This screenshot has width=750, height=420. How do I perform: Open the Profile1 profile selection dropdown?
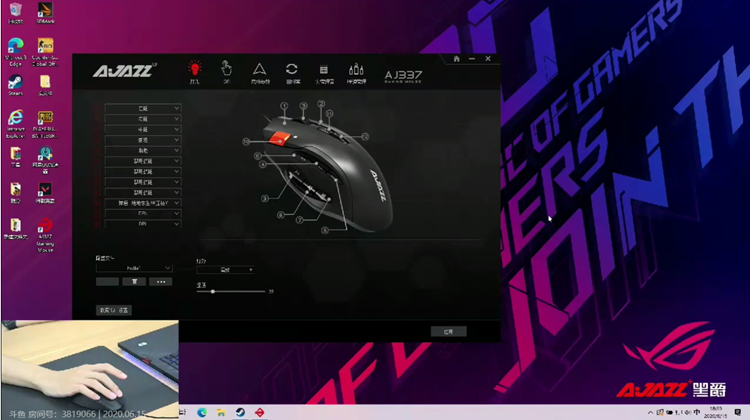click(134, 268)
